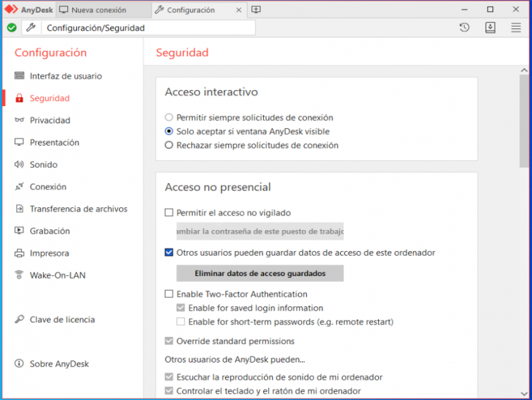The width and height of the screenshot is (532, 400).
Task: Click the vertical scrollbar thumb
Action: click(x=524, y=121)
